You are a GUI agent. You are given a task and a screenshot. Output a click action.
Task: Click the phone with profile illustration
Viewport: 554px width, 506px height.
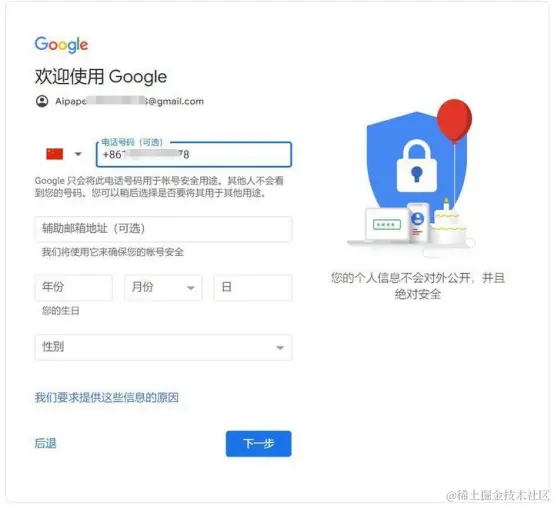pos(418,222)
